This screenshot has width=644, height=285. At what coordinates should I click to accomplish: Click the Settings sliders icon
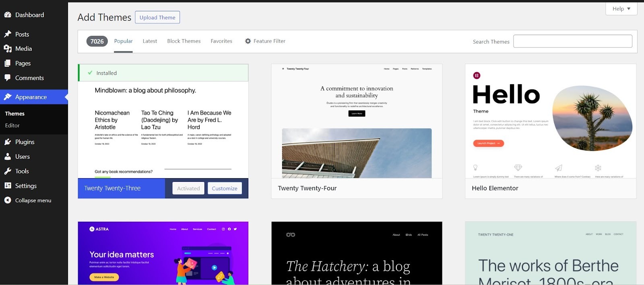pos(8,186)
